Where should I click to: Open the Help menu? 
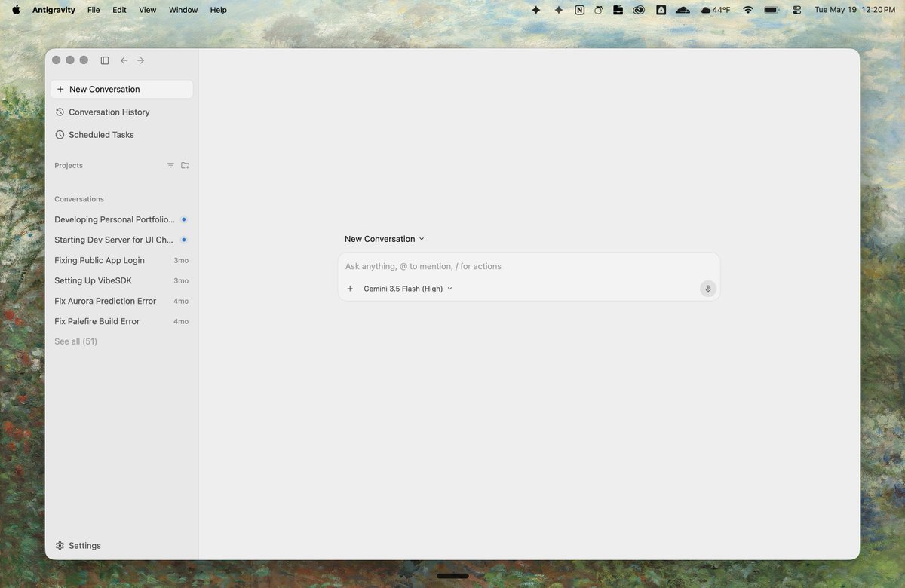point(219,10)
